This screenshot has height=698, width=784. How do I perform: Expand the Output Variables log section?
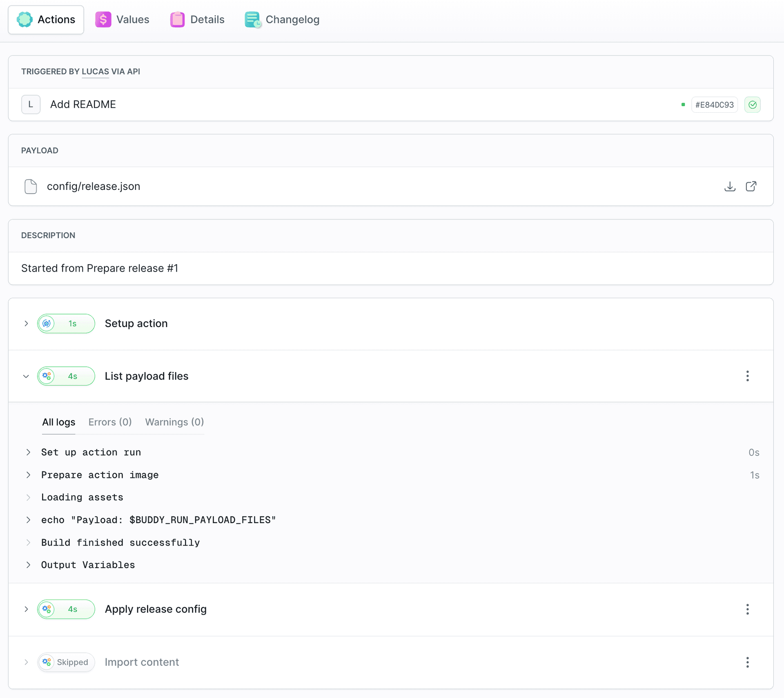click(x=28, y=565)
